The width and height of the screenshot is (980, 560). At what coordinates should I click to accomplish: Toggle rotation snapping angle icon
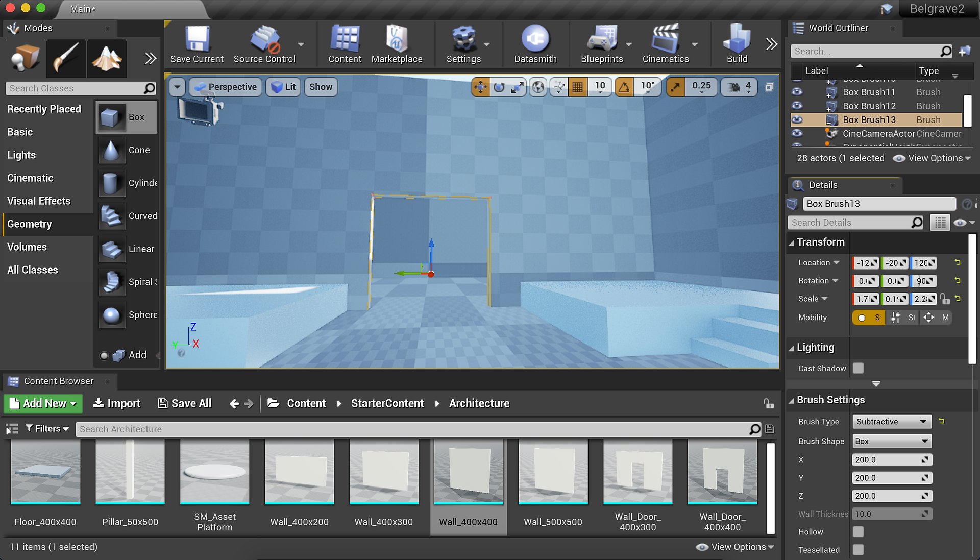[624, 87]
